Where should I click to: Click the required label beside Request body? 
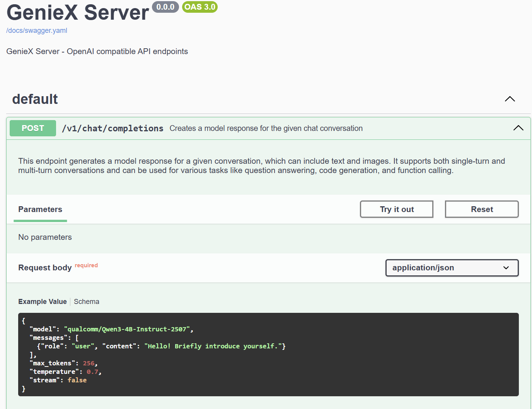[86, 265]
